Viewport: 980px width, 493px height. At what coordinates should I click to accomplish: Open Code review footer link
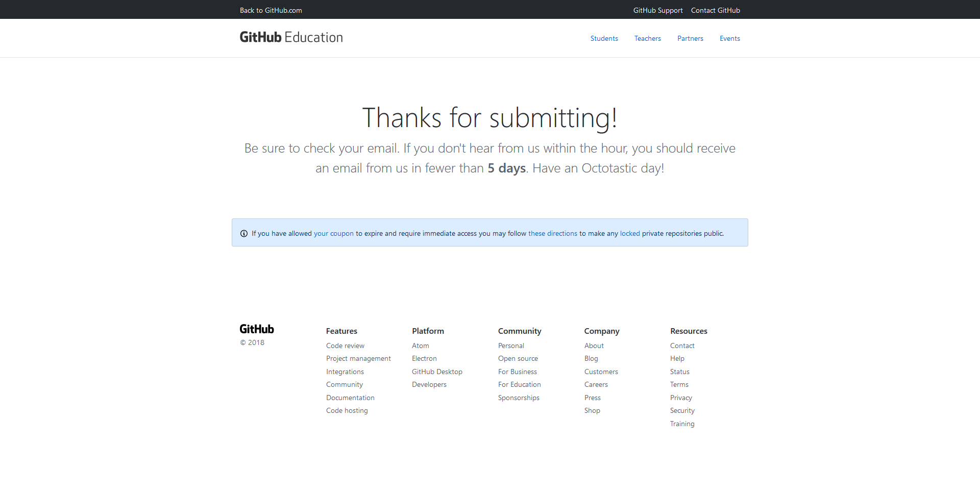pos(345,346)
